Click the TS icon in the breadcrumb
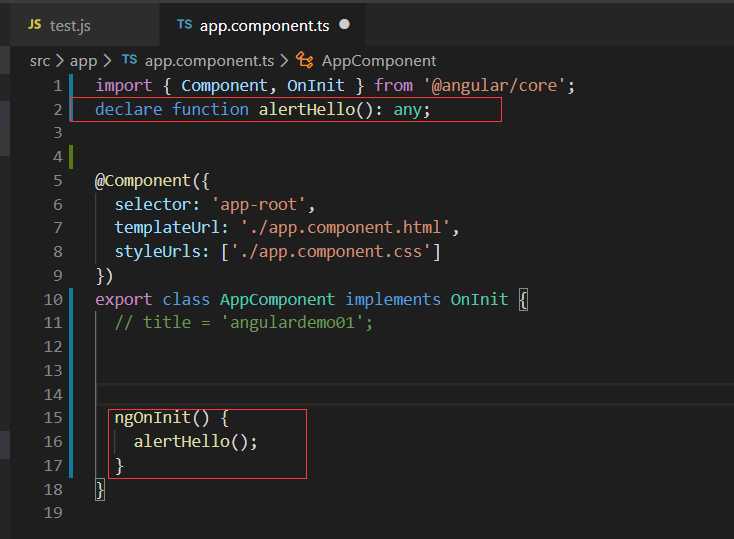Viewport: 734px width, 539px height. pos(130,59)
